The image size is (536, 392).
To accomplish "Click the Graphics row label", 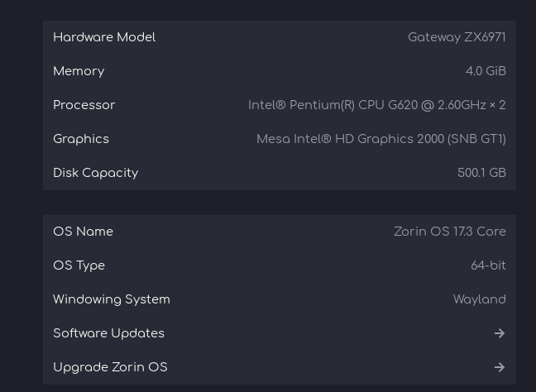I will point(81,139).
